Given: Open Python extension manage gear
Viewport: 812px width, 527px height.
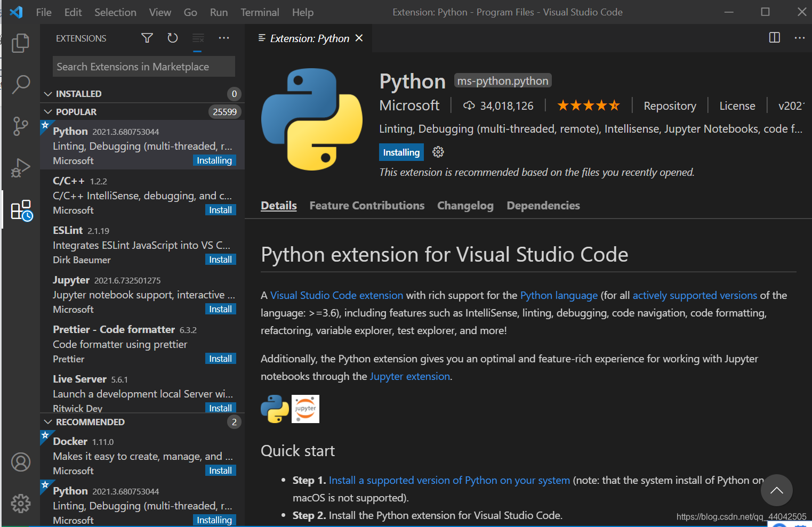Looking at the screenshot, I should click(438, 152).
